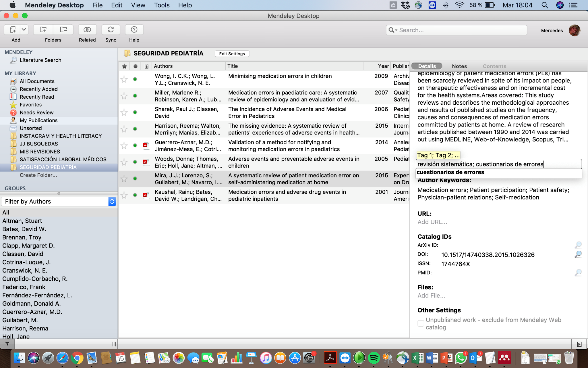Click the Help toolbar icon
This screenshot has height=368, width=588.
[134, 30]
